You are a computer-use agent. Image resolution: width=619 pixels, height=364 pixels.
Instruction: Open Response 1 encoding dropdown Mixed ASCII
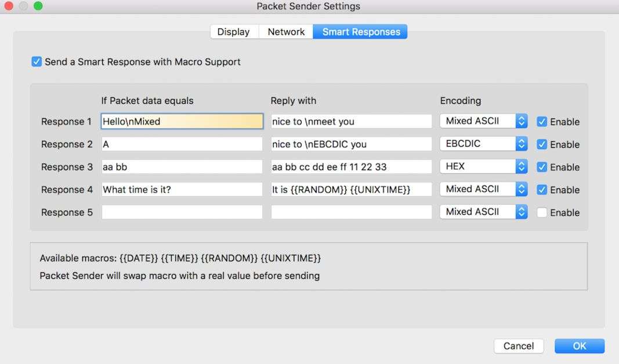click(484, 121)
